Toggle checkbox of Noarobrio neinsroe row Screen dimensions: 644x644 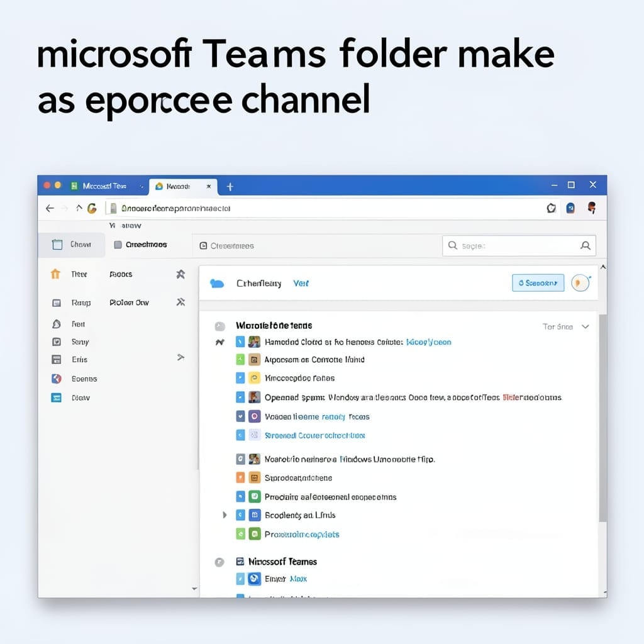tap(240, 458)
